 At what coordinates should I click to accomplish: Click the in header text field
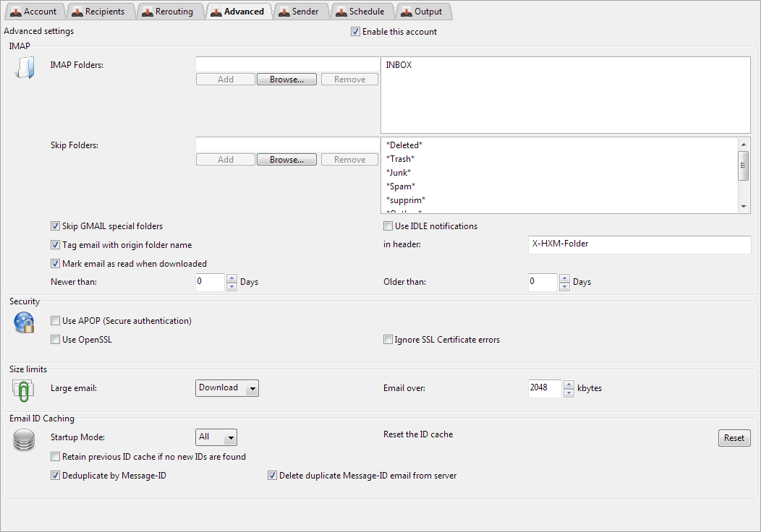[x=639, y=244]
